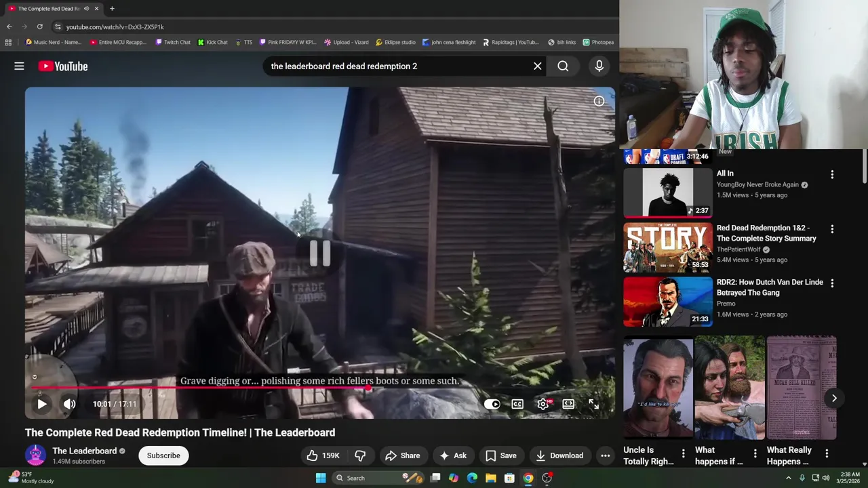868x488 pixels.
Task: Open options for Dutch Betrayed The Gang video
Action: click(x=832, y=283)
